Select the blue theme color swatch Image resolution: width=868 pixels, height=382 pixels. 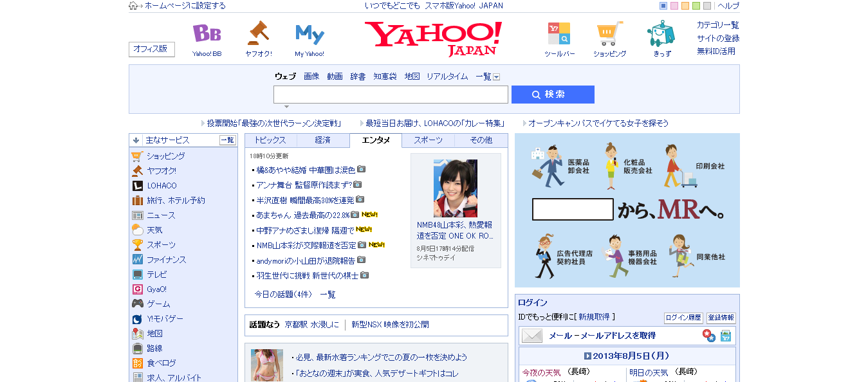click(663, 6)
